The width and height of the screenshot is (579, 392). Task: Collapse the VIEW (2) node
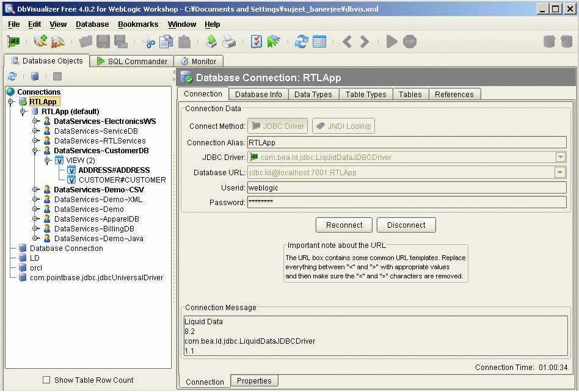(x=47, y=160)
